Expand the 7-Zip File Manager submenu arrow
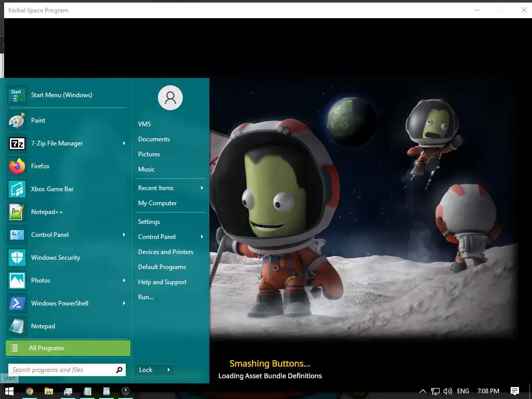This screenshot has height=399, width=532. (124, 143)
